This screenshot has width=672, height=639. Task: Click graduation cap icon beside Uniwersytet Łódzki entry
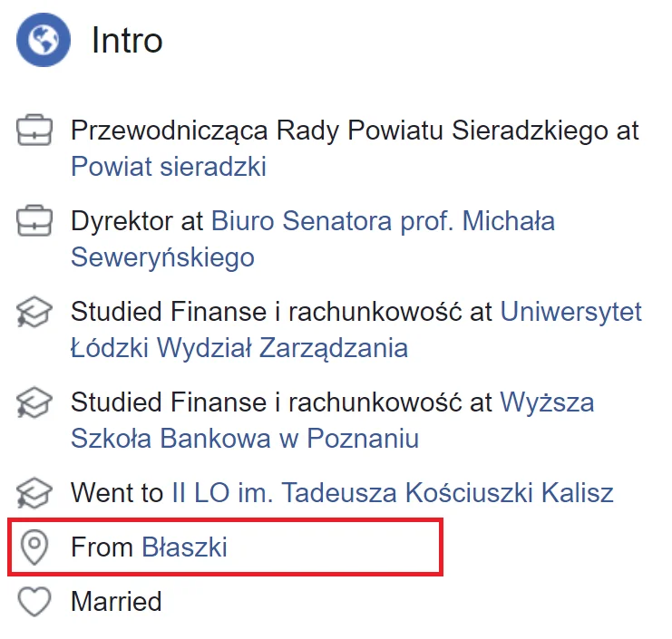coord(34,312)
